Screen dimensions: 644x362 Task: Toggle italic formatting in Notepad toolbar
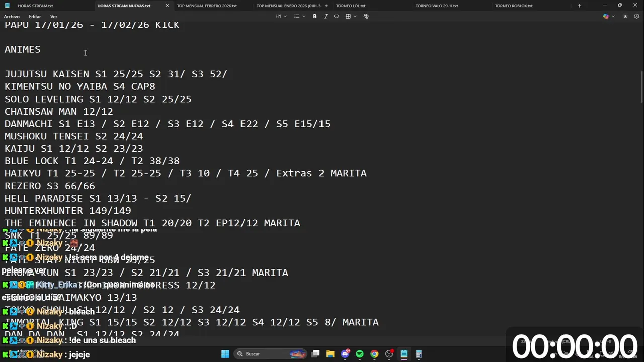tap(326, 16)
